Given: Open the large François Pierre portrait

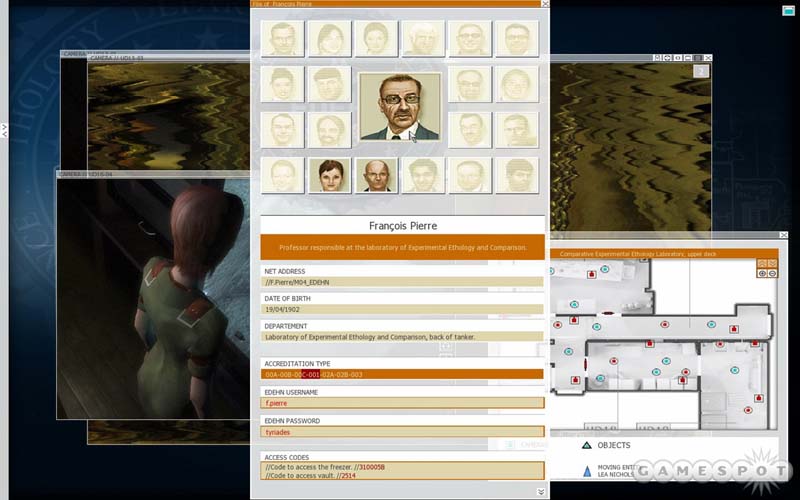Looking at the screenshot, I should coord(400,107).
